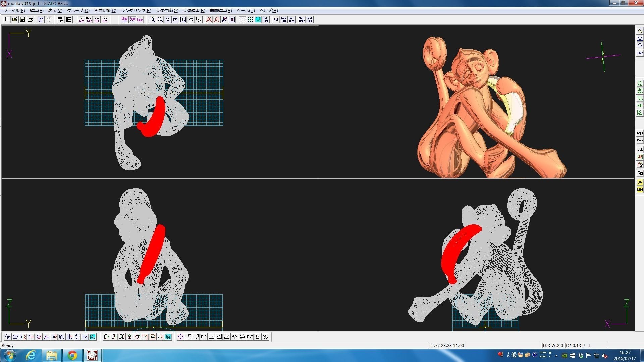Toggle the Param button in bottom toolbar
This screenshot has height=362, width=644.
[x=93, y=337]
